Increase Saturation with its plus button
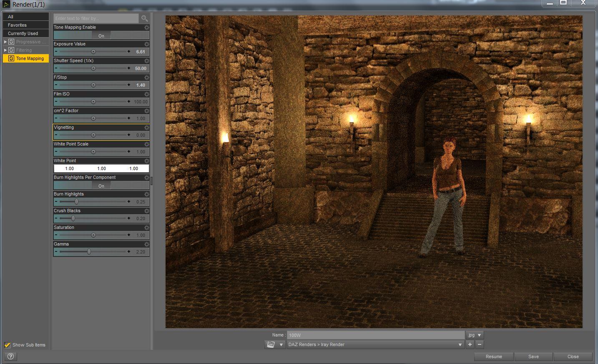This screenshot has width=598, height=364. coord(129,235)
